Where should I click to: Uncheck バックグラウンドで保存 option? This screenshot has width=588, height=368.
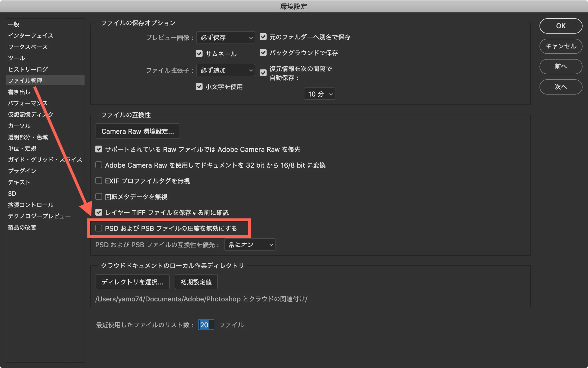click(263, 52)
